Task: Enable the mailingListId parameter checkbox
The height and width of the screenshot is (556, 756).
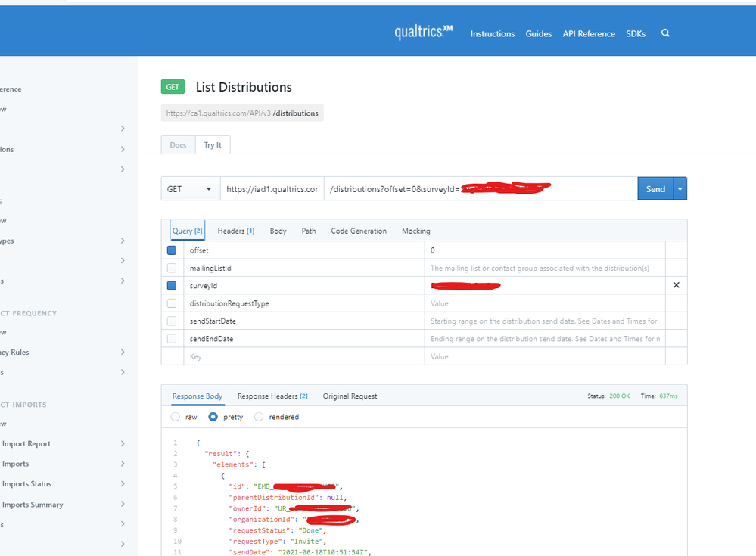Action: point(172,268)
